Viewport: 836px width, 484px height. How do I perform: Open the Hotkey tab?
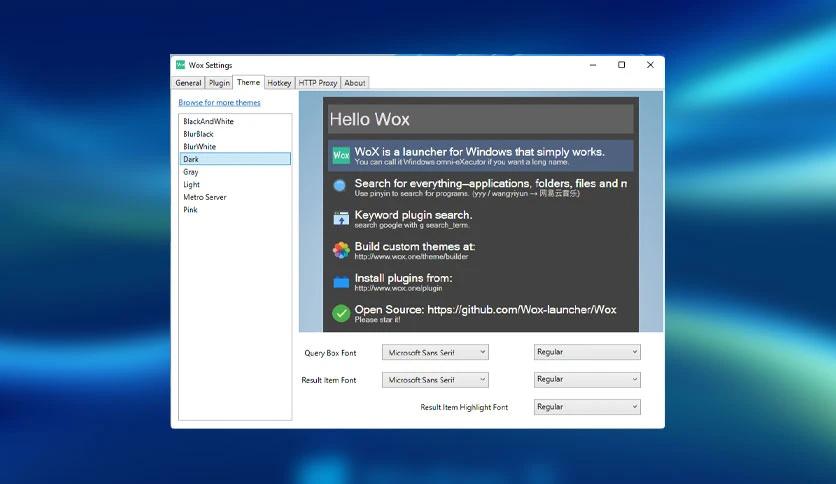coord(279,83)
